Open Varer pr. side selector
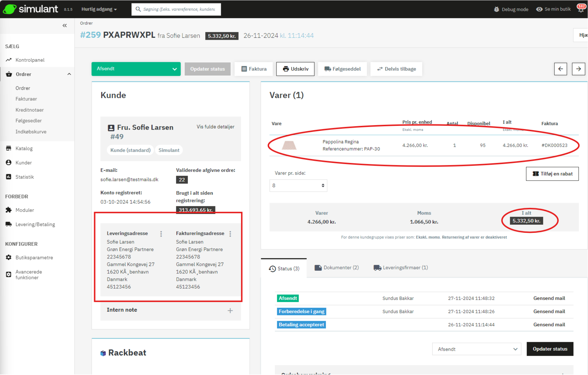Viewport: 588px width, 375px height. (298, 186)
